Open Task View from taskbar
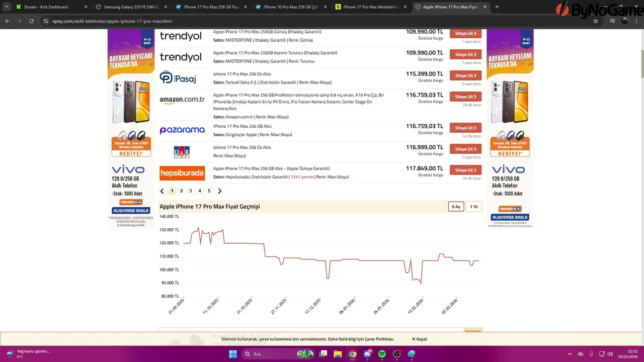This screenshot has width=644, height=362. 323,354
